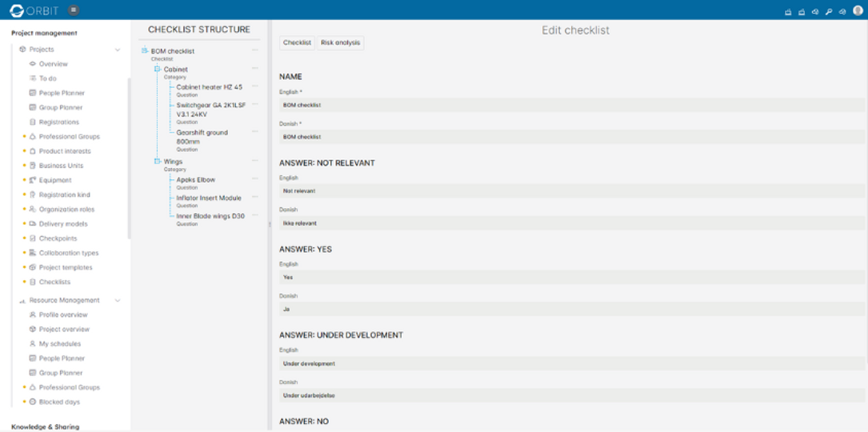Click the Blocked days icon in sidebar
The height and width of the screenshot is (432, 868).
(33, 402)
